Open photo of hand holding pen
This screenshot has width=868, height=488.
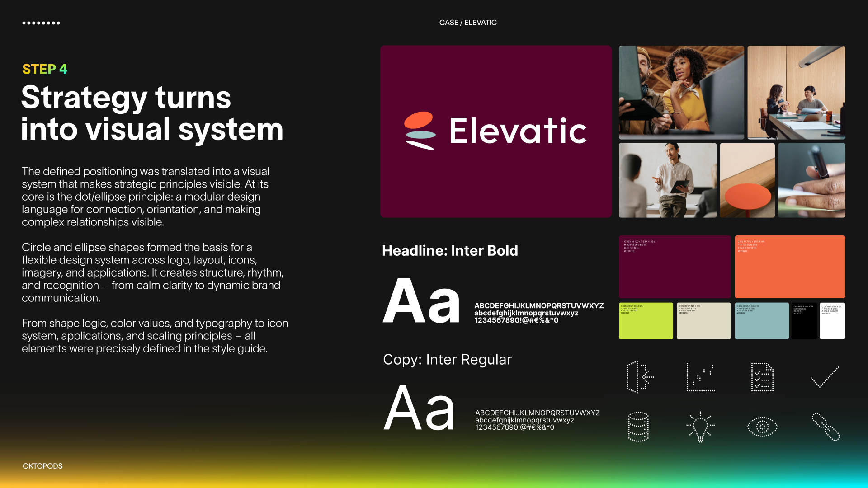coord(811,180)
